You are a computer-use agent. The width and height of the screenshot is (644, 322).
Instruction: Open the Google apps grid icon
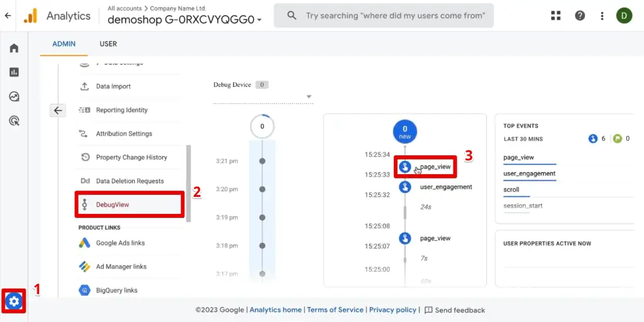pyautogui.click(x=556, y=16)
